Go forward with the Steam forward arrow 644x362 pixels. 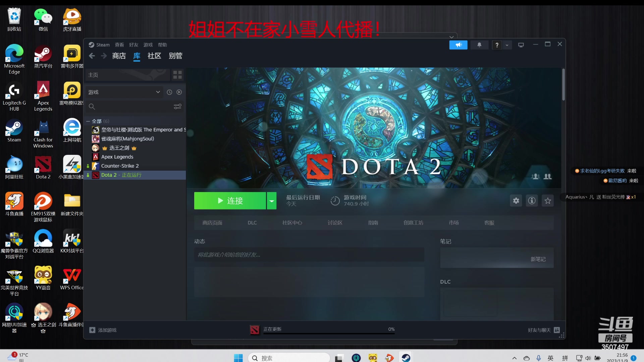click(104, 56)
